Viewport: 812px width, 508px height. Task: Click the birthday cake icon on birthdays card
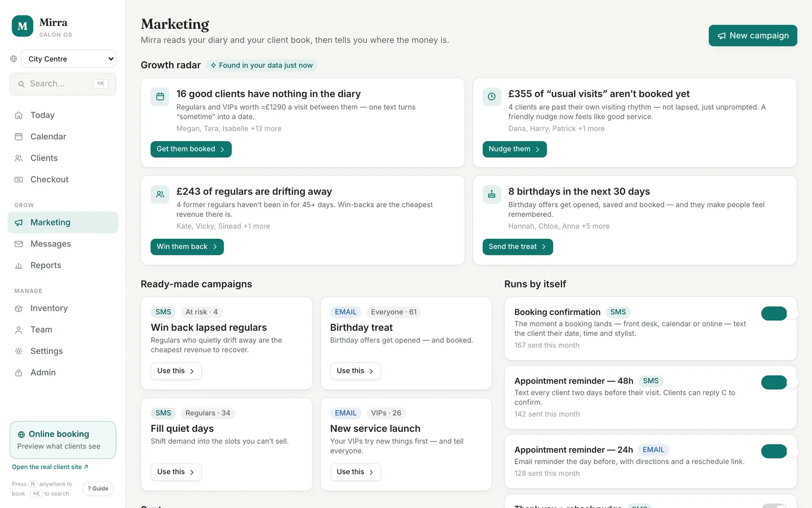(492, 194)
